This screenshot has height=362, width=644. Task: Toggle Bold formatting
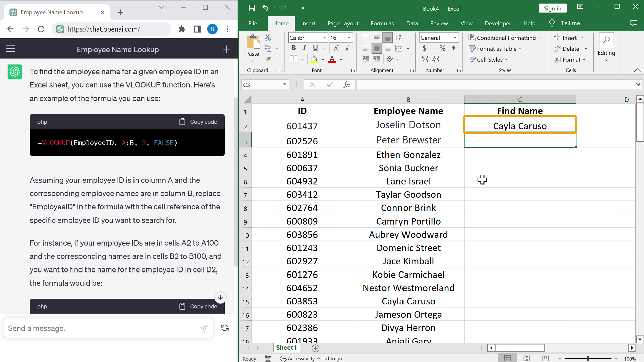pyautogui.click(x=293, y=48)
